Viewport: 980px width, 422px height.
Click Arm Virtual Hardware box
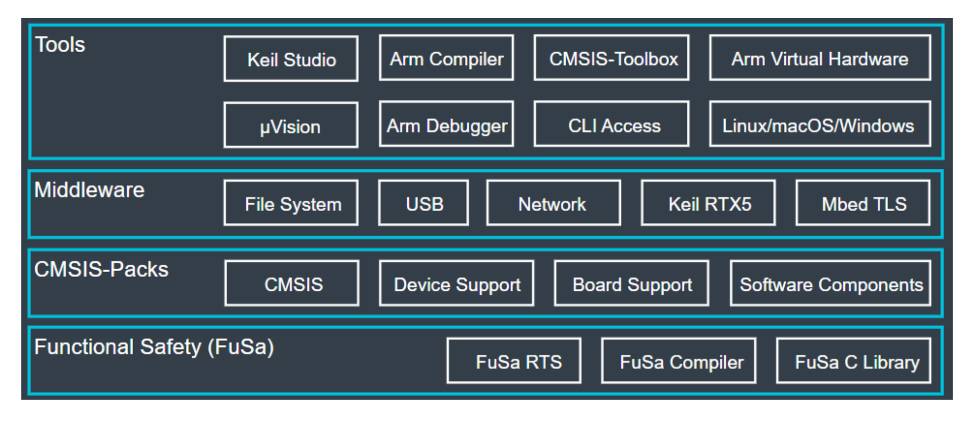(x=820, y=58)
